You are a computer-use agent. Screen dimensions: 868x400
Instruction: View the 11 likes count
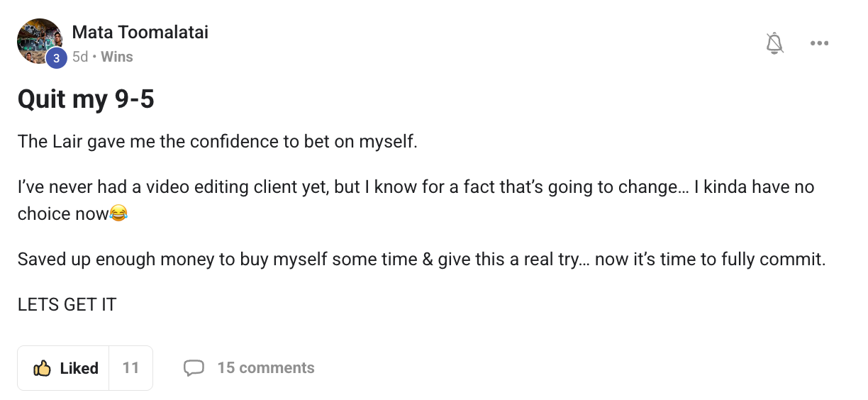130,368
